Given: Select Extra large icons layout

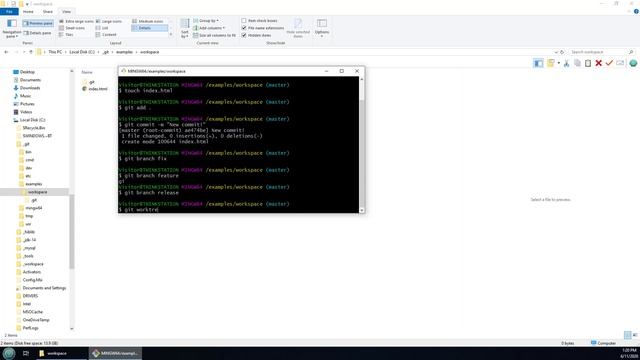Looking at the screenshot, I should coord(76,21).
